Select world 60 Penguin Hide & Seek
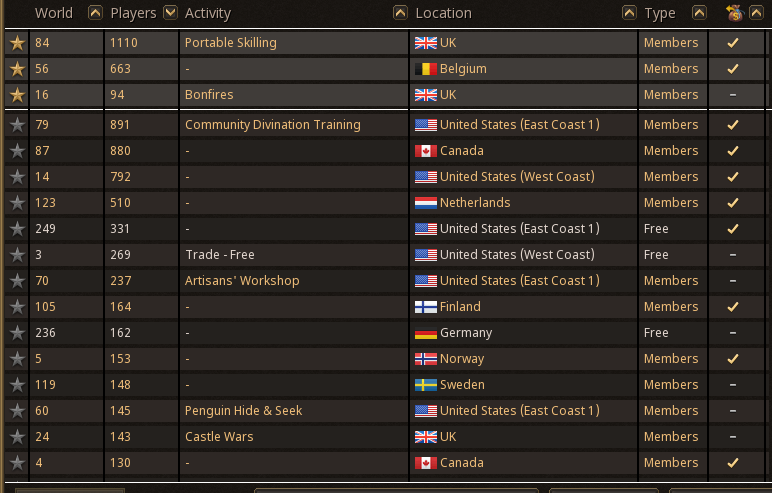This screenshot has height=493, width=772. tap(385, 411)
